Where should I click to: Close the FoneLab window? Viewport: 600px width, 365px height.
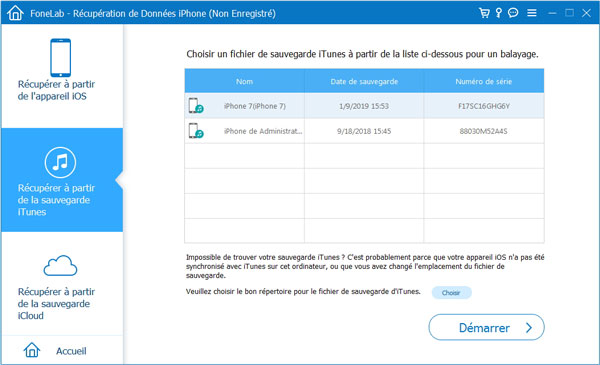click(x=586, y=13)
